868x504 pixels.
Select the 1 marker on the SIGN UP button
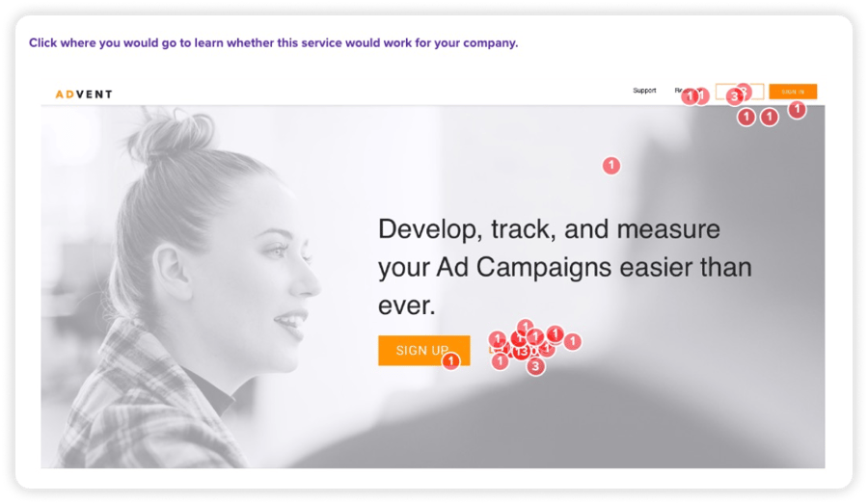(450, 361)
